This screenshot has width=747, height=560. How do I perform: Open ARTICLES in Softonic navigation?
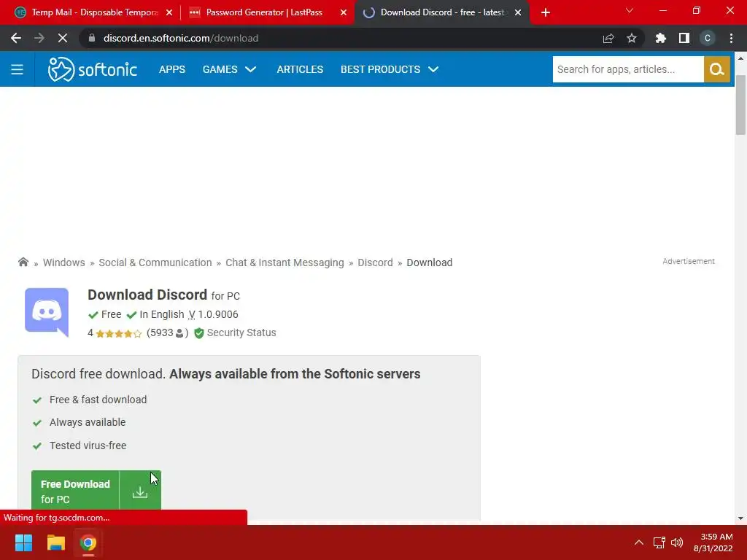300,69
